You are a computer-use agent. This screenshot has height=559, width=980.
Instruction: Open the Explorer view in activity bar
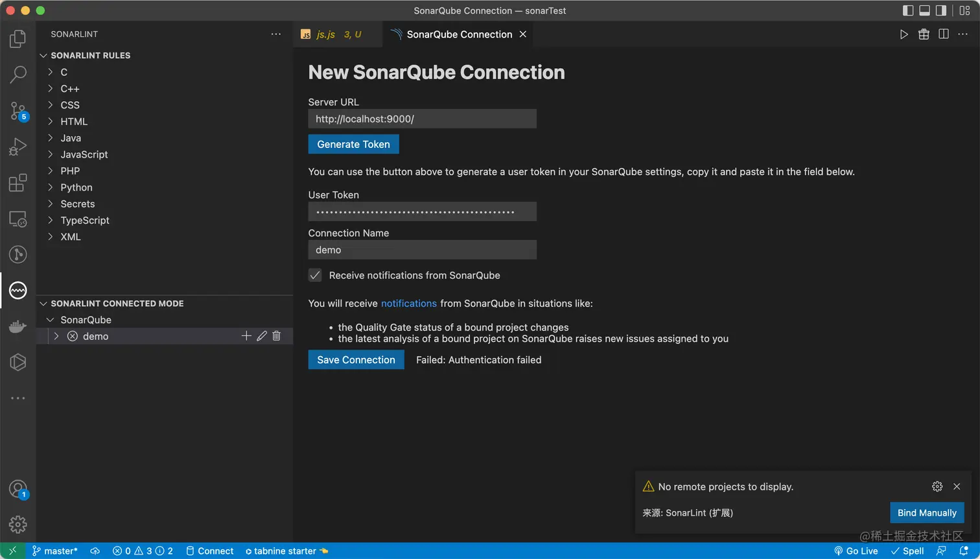(18, 39)
